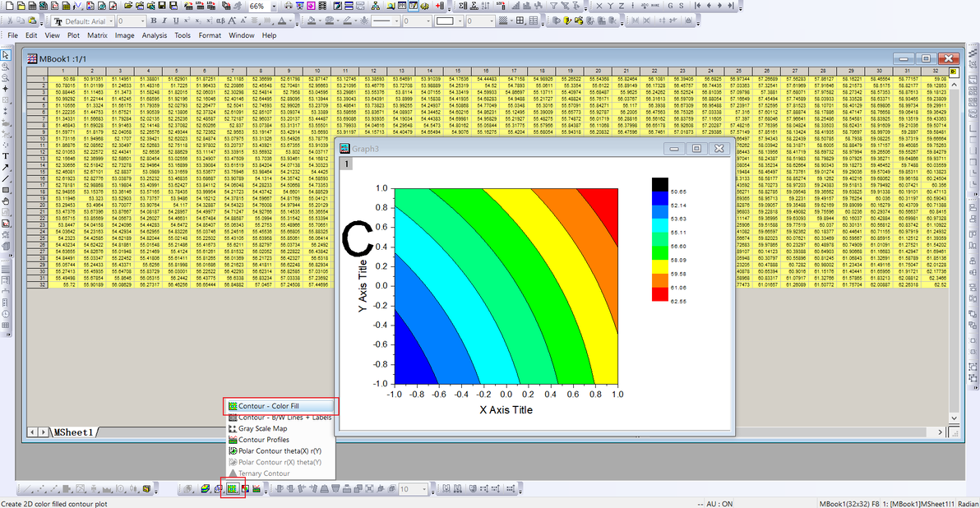Screen dimensions: 980x508
Task: Select the Pointer tool in left toolbar
Action: click(6, 55)
